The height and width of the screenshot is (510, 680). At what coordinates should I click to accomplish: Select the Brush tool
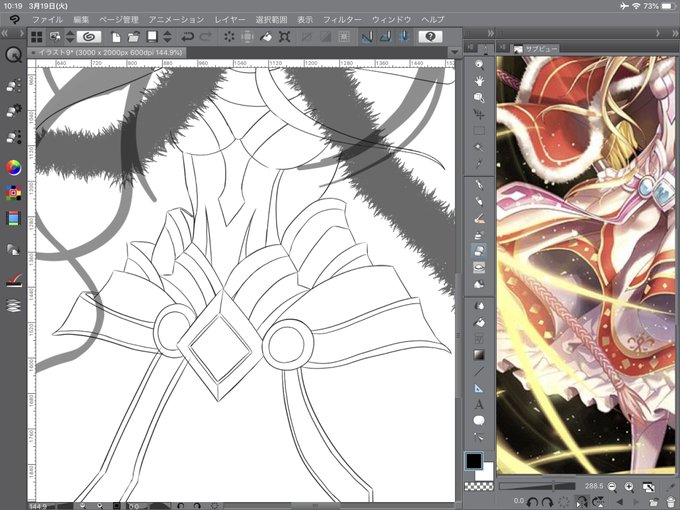coord(479,218)
